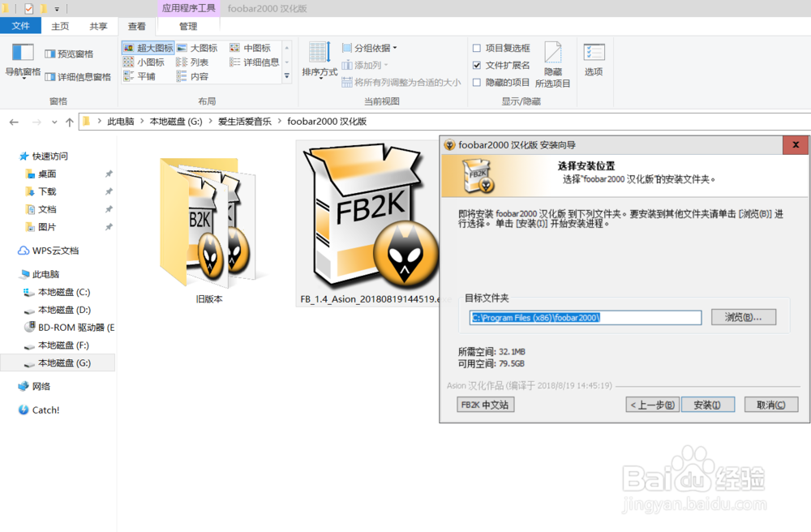Select Small icons (小图标) layout
The width and height of the screenshot is (811, 532).
click(x=144, y=62)
